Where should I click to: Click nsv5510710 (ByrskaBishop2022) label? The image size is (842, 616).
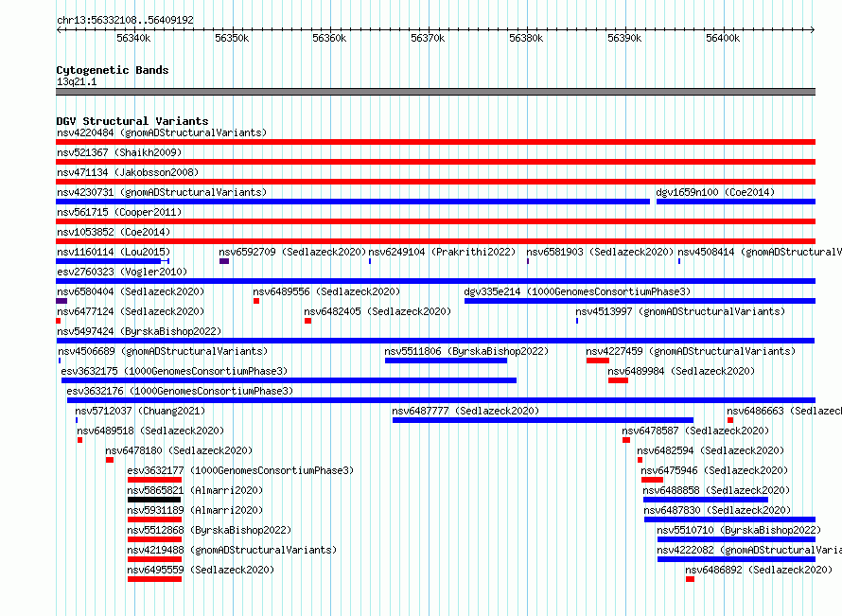pyautogui.click(x=739, y=530)
